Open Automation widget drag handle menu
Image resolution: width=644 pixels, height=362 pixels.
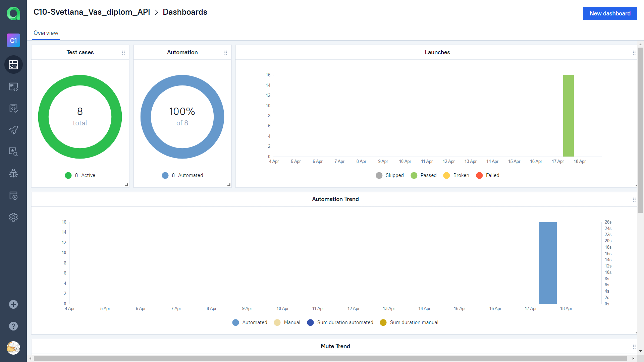[226, 53]
